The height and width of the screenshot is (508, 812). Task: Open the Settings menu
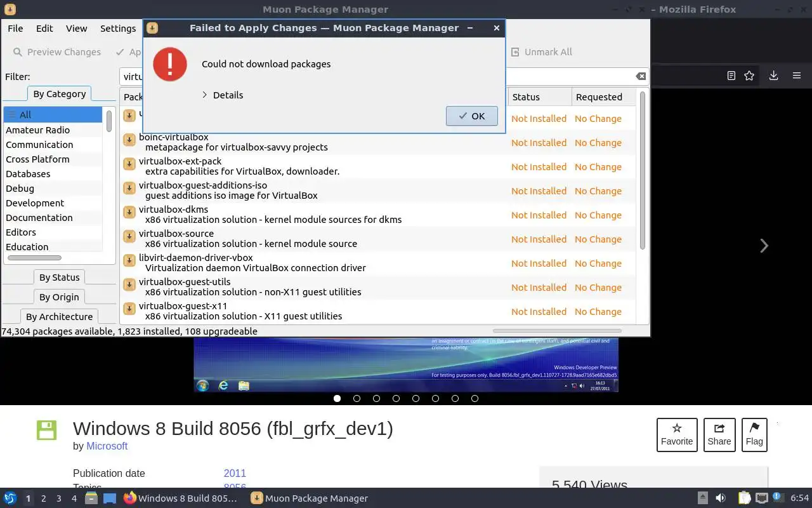coord(118,29)
